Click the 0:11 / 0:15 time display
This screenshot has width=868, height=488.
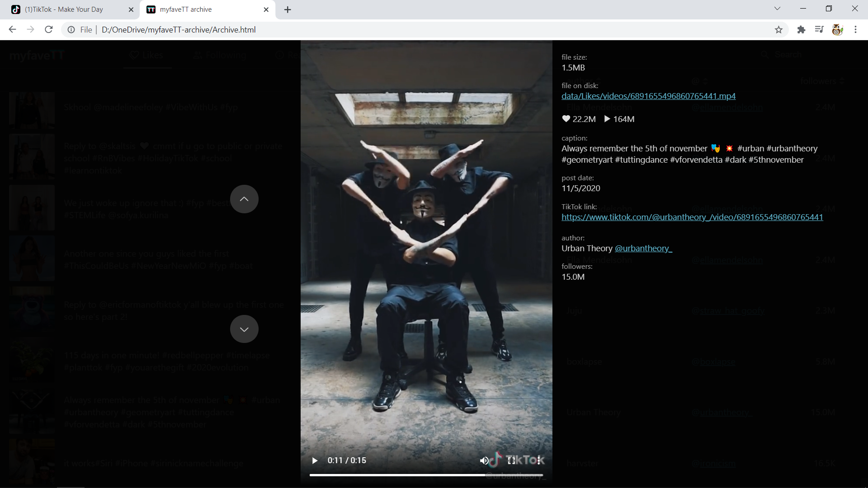tap(347, 460)
